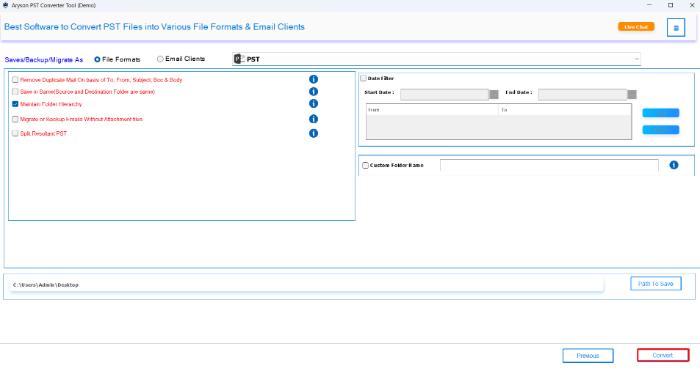Click info icon next to Custom Folder Name

point(674,165)
